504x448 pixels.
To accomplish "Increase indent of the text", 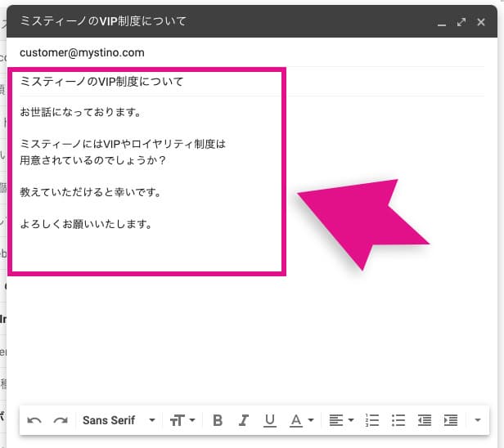I will [x=451, y=420].
